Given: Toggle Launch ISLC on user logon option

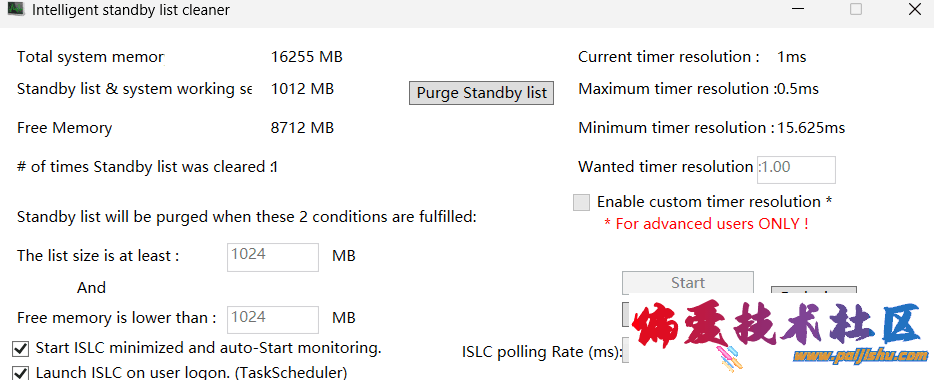Looking at the screenshot, I should [21, 374].
